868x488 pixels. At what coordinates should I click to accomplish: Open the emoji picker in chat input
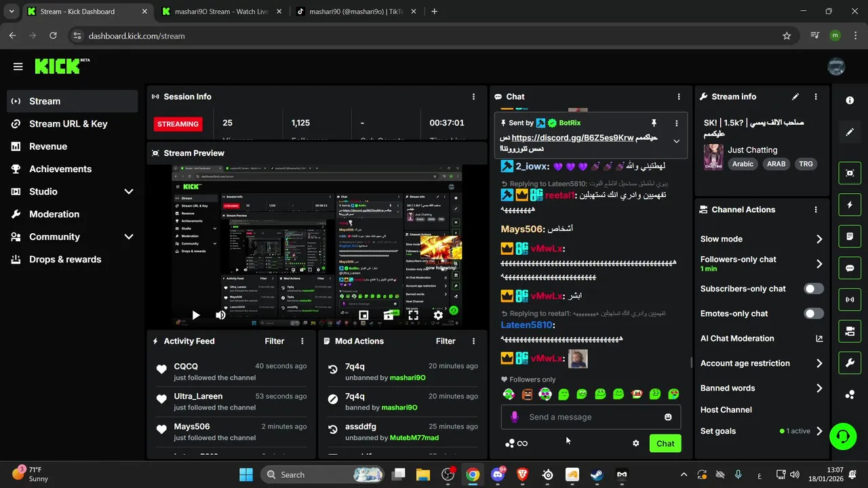tap(668, 417)
